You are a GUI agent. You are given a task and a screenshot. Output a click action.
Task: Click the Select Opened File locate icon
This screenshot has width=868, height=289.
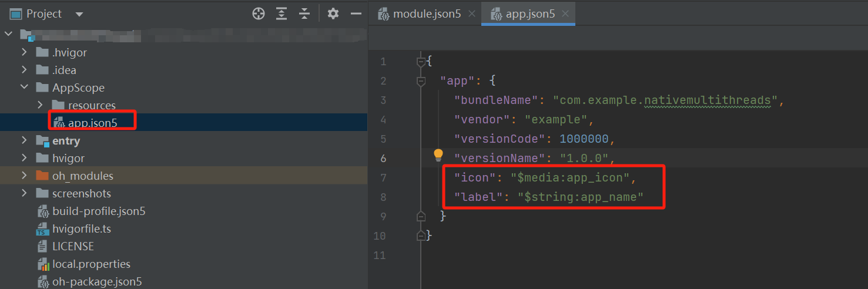click(259, 14)
